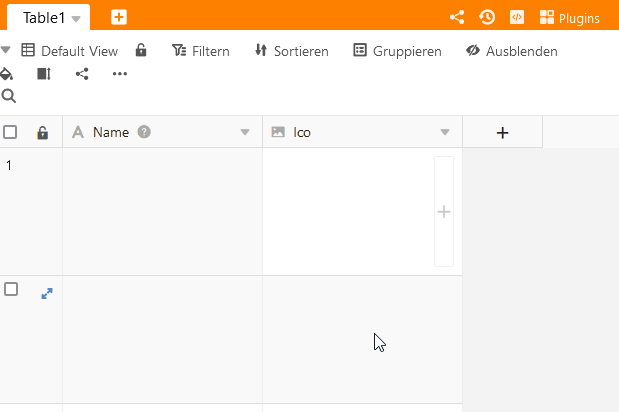619x412 pixels.
Task: Open the Filtern filter options
Action: 201,51
